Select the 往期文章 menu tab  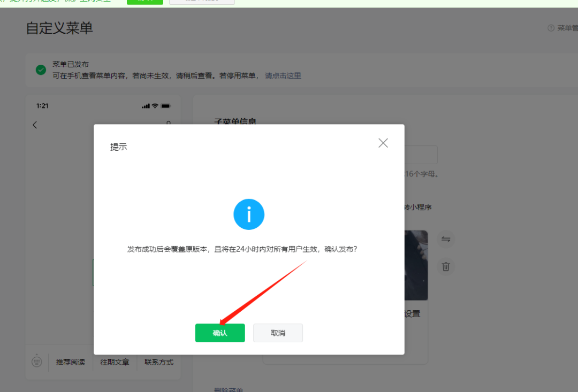(115, 362)
